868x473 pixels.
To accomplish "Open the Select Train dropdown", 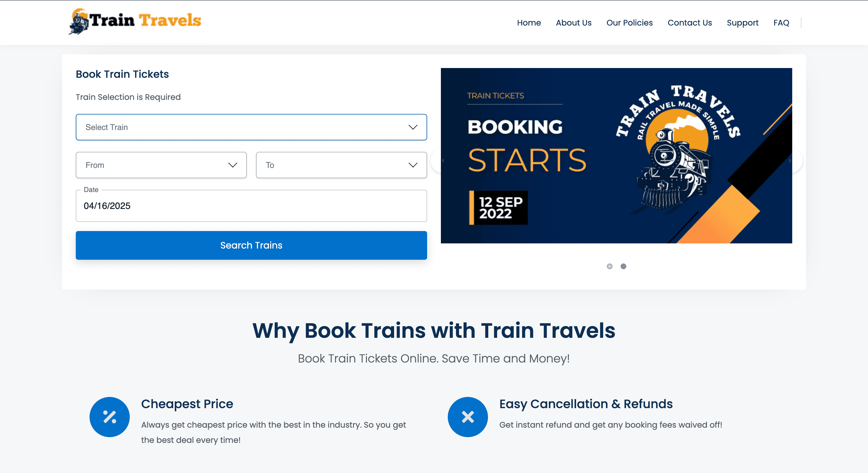I will pyautogui.click(x=251, y=127).
